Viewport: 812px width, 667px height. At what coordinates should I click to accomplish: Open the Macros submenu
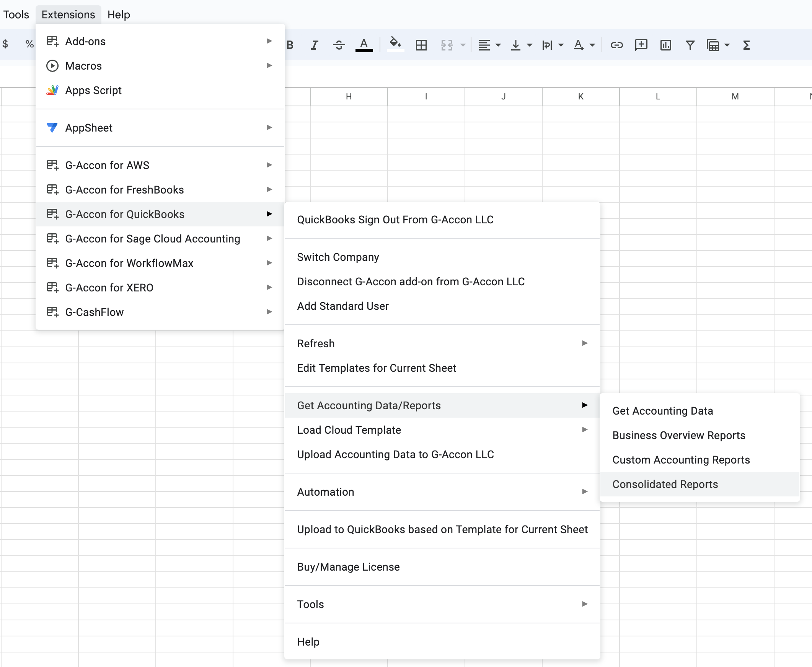click(160, 66)
